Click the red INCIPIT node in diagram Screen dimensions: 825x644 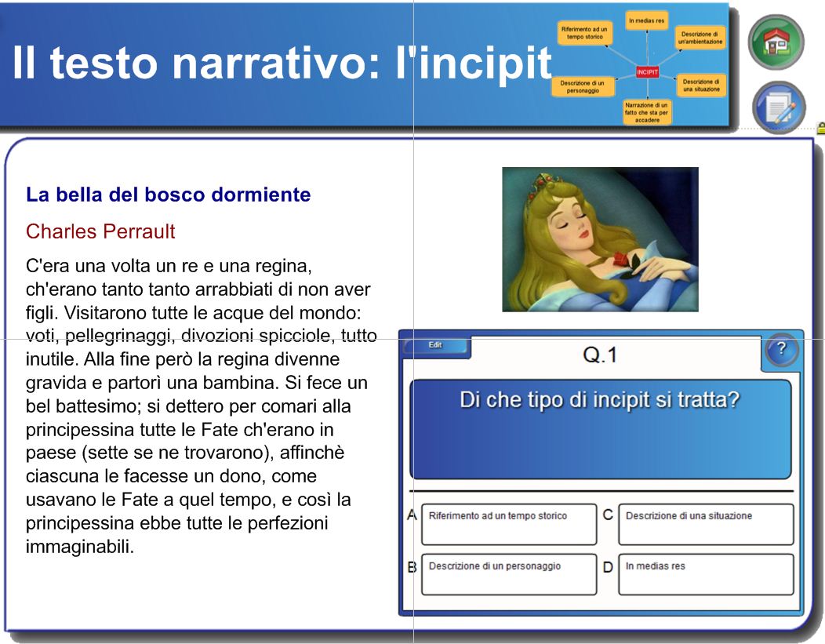647,72
